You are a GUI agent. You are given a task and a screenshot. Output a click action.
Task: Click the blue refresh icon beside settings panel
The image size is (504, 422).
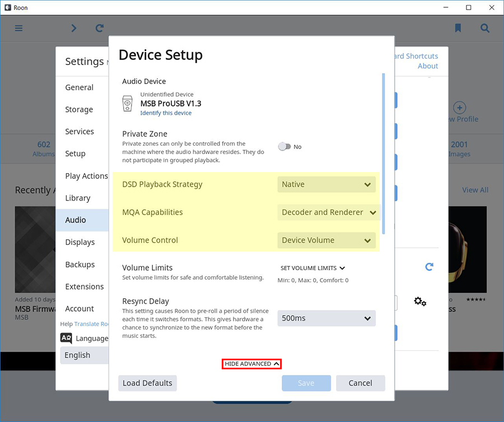point(429,267)
